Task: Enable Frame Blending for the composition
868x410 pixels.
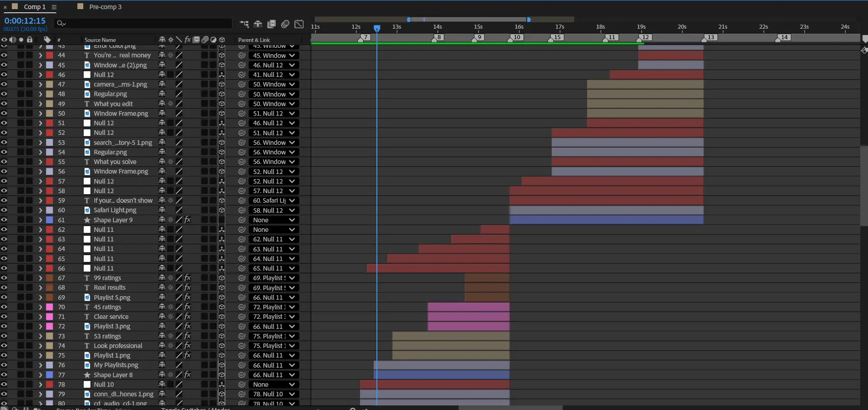Action: [x=272, y=24]
